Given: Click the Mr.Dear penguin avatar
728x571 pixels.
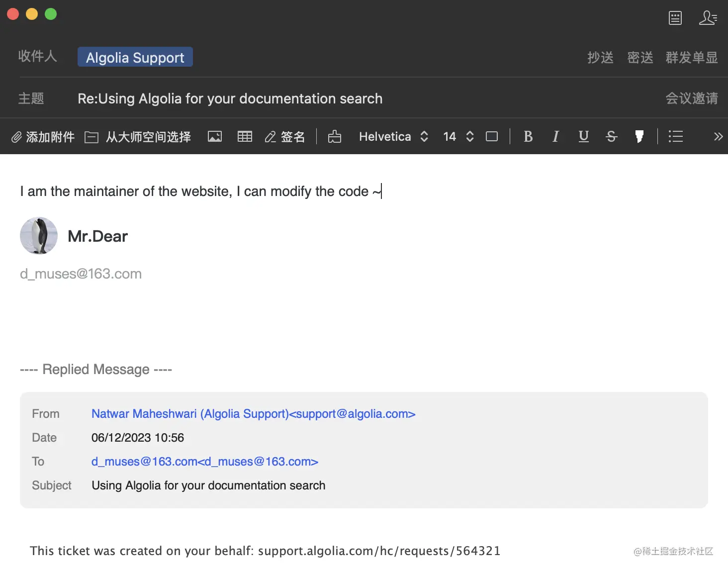Looking at the screenshot, I should (x=39, y=236).
